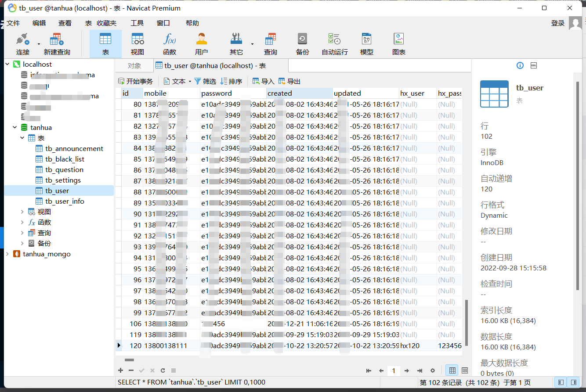
Task: Switch to form view
Action: click(x=465, y=370)
